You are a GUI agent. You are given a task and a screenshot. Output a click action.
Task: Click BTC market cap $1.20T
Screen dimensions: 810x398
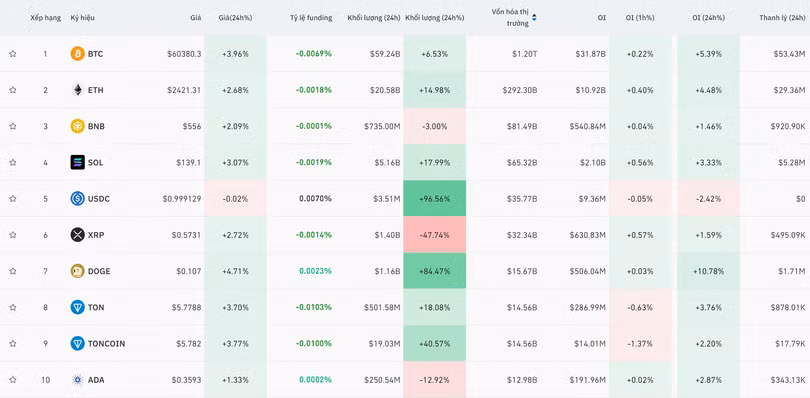point(524,54)
